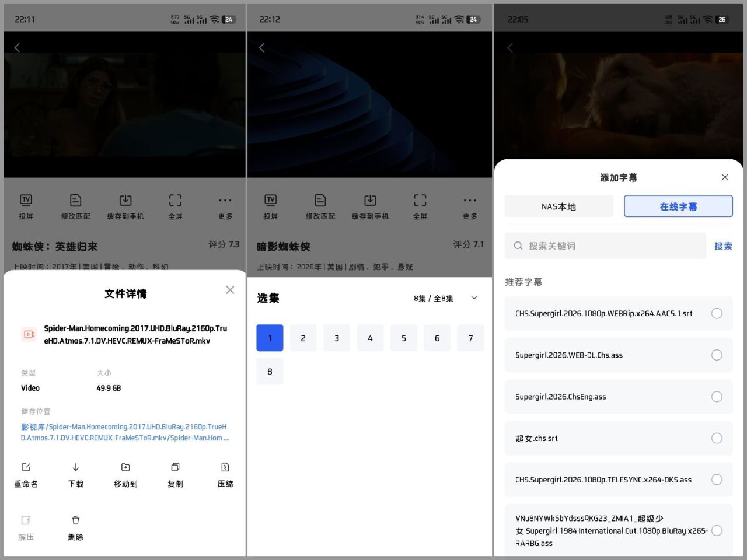747x560 pixels.
Task: Select episode 8 in 选集
Action: [270, 372]
